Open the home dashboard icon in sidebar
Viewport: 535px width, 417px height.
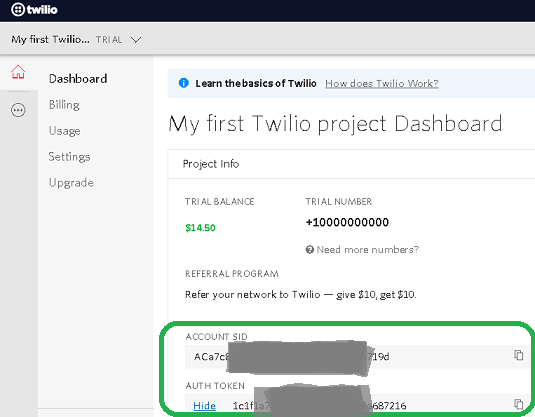tap(18, 72)
